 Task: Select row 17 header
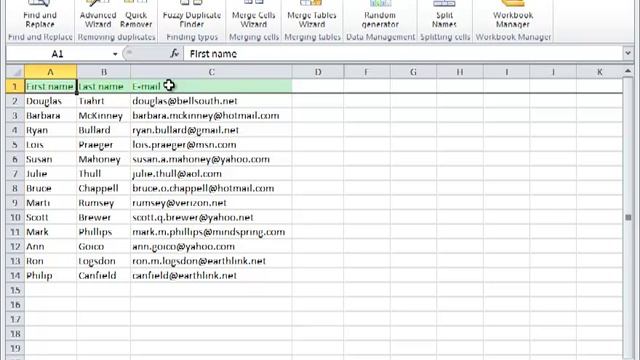point(15,319)
